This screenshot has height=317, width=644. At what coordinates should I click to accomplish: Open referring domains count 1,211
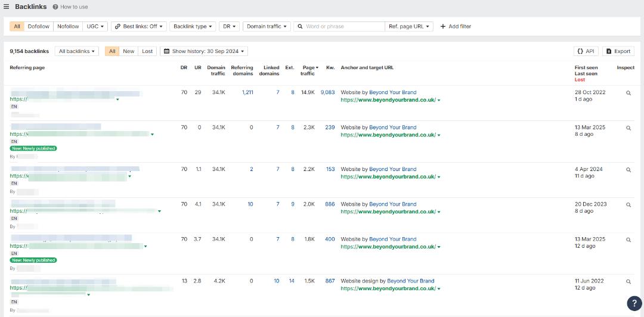pos(247,92)
